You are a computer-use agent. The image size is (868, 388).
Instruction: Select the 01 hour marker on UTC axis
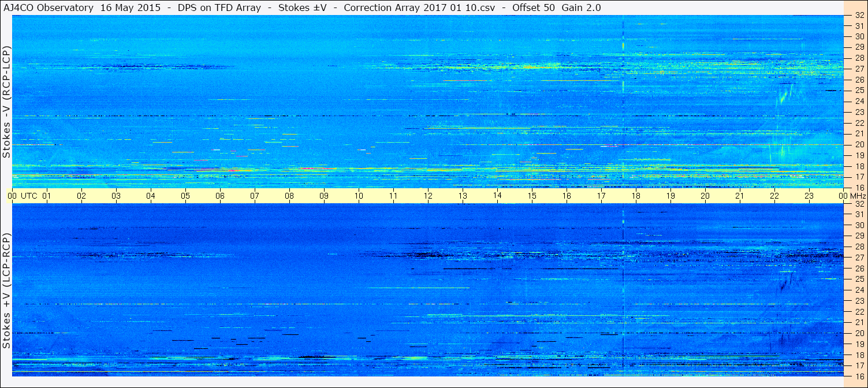[x=47, y=196]
